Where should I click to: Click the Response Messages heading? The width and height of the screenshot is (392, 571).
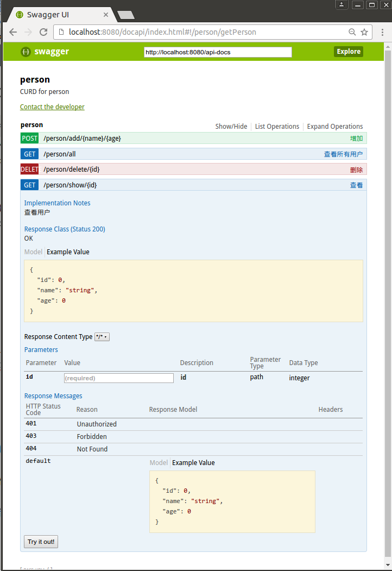pyautogui.click(x=53, y=396)
